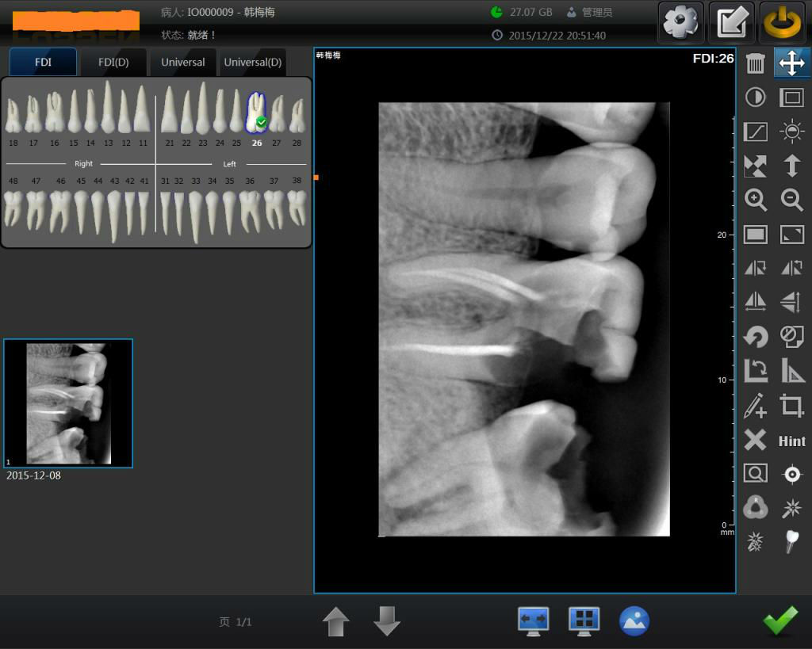
Task: Select lower tooth 36 in the chart
Action: click(x=250, y=211)
